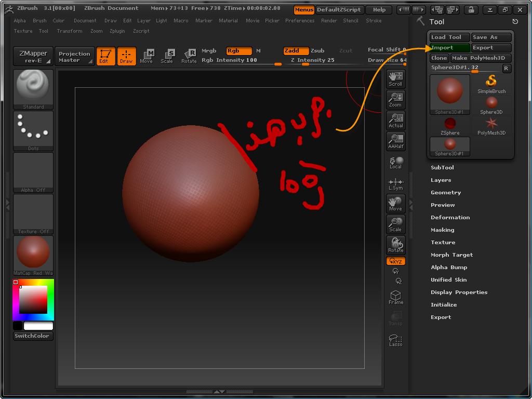This screenshot has height=399, width=532.
Task: Click the Scroll canvas icon
Action: pos(395,79)
